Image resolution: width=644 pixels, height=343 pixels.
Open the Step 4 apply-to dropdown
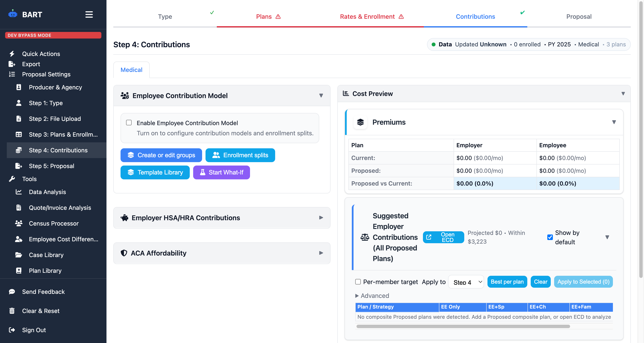point(466,282)
